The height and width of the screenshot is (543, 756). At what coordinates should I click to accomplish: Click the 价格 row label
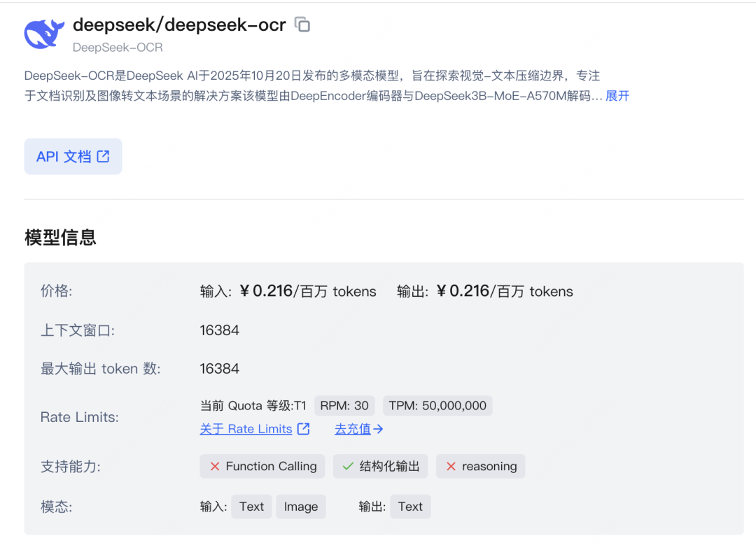[x=57, y=291]
